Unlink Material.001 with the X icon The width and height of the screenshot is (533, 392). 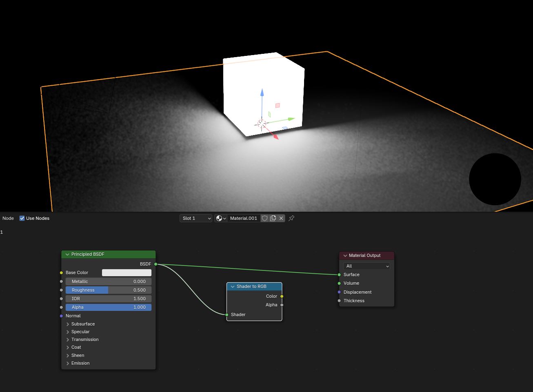pos(281,218)
